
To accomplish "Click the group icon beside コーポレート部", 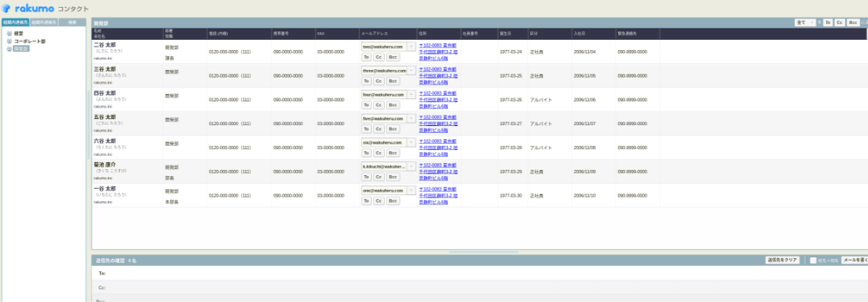I will pyautogui.click(x=9, y=41).
